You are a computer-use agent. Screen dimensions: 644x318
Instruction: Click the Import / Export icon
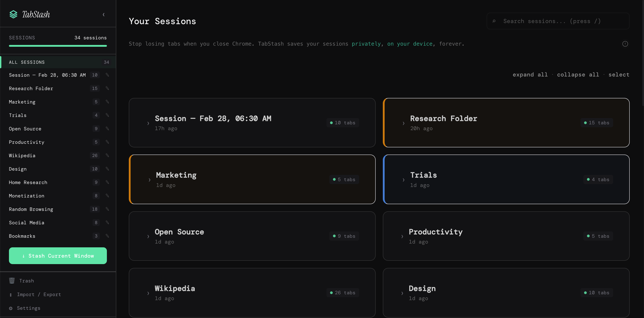click(x=11, y=295)
